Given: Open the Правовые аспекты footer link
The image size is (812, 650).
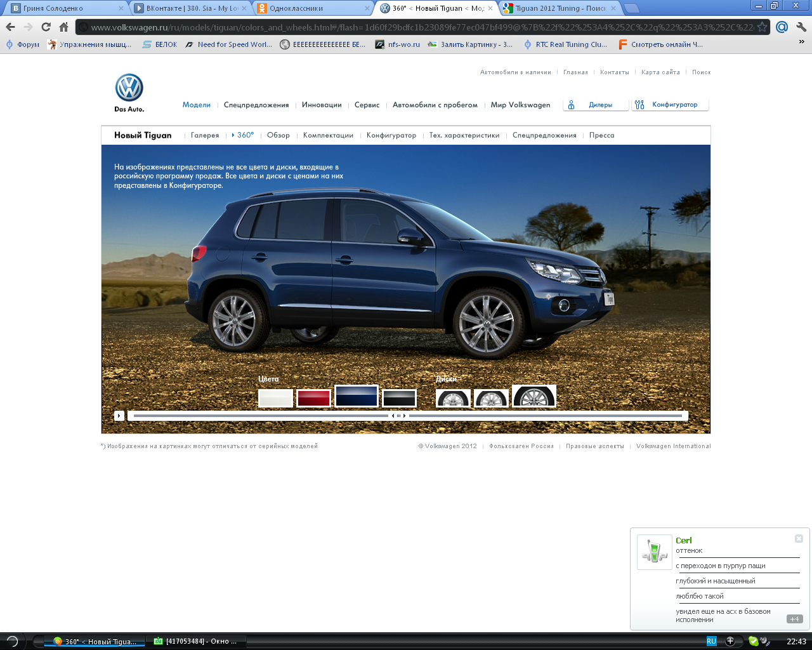Looking at the screenshot, I should point(595,446).
